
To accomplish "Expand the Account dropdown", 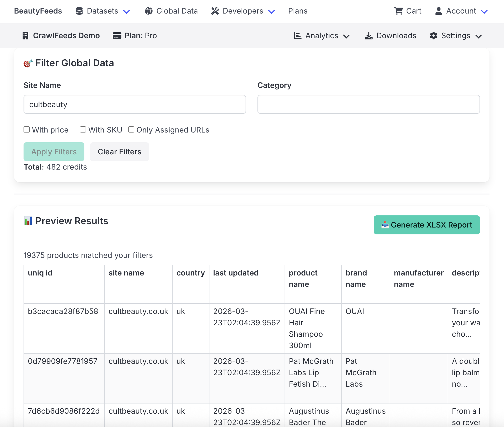I will [485, 11].
